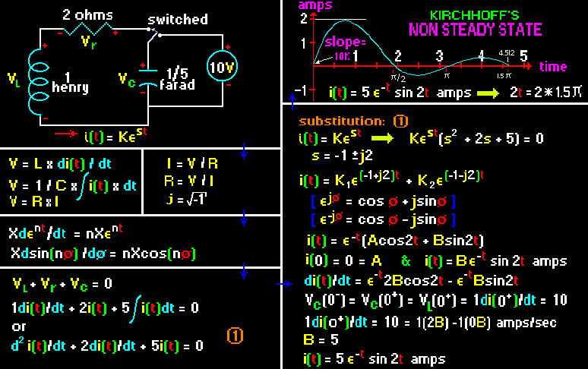Viewport: 588px width, 369px height.
Task: Click the 'K1ε^(-1+j2)t' term in the general solution
Action: coord(368,179)
